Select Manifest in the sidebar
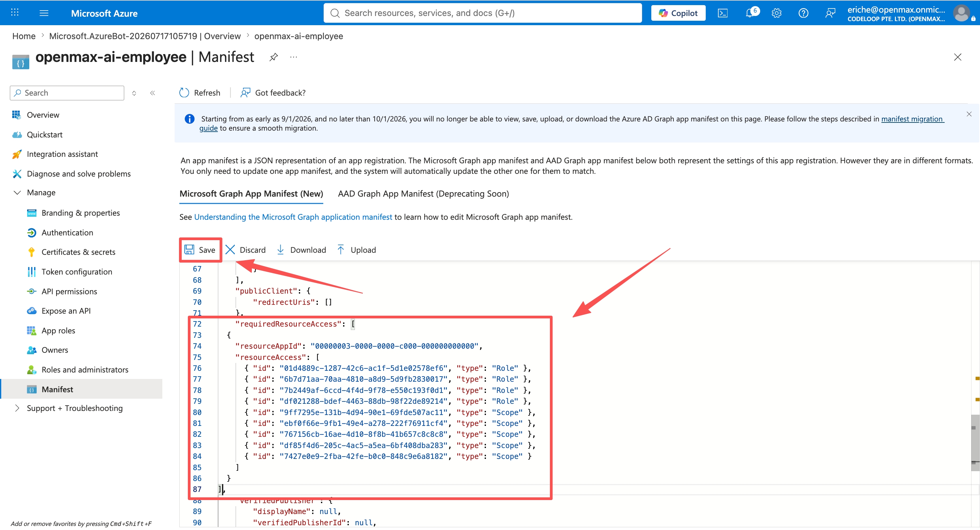980x530 pixels. click(81, 389)
